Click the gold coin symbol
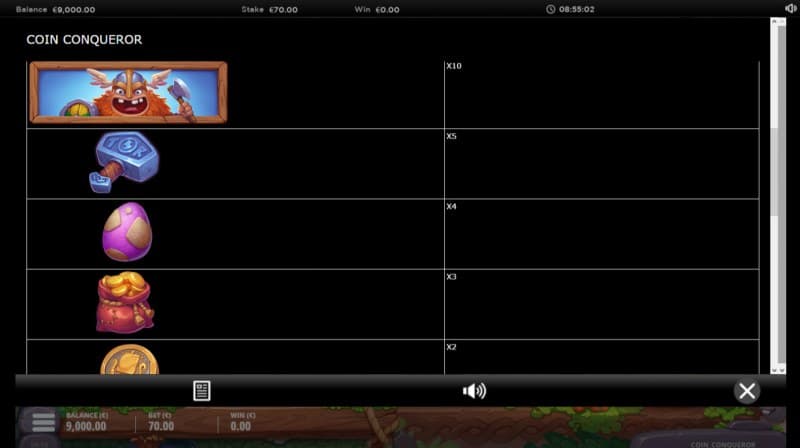The image size is (800, 448). coord(129,360)
